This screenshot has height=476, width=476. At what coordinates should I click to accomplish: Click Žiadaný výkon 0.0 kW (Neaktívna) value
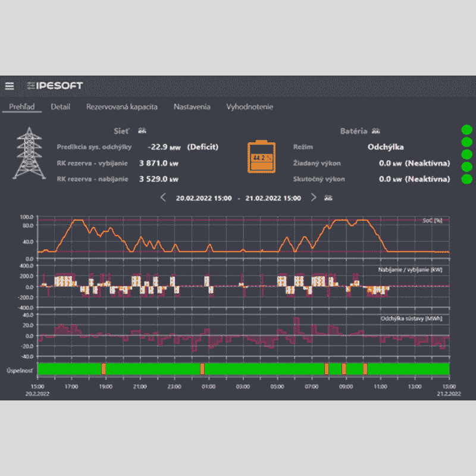pyautogui.click(x=414, y=163)
